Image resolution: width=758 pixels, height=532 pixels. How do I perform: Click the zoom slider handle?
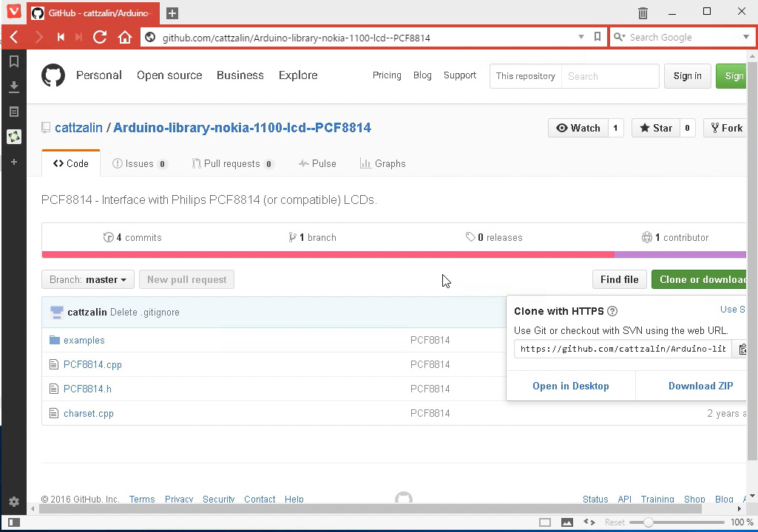(649, 522)
